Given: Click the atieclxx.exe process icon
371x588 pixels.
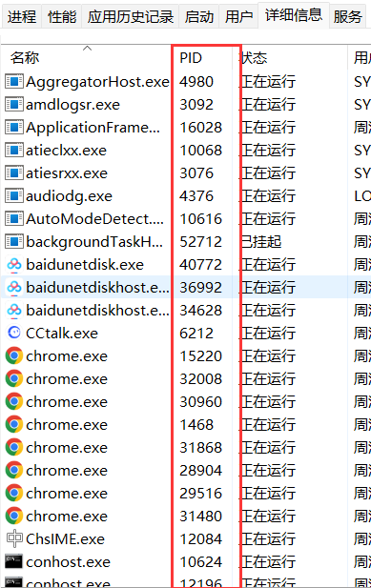Looking at the screenshot, I should click(x=14, y=150).
